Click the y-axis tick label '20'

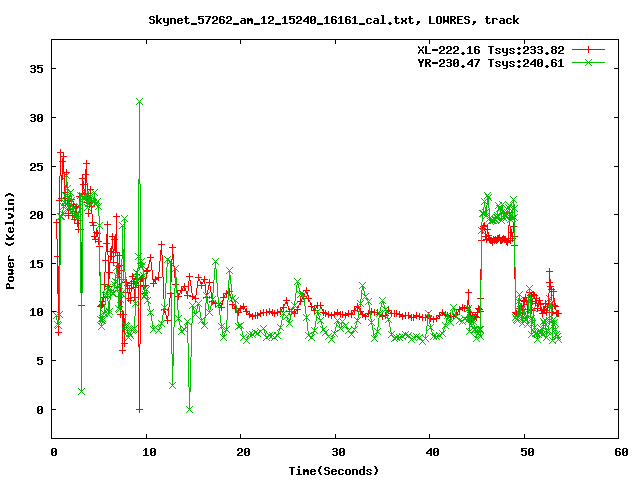click(x=36, y=215)
